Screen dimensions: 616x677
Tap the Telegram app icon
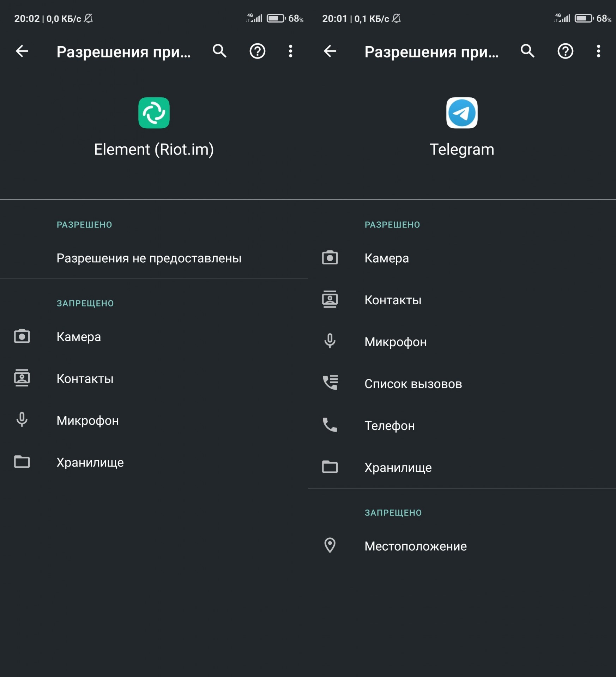462,113
